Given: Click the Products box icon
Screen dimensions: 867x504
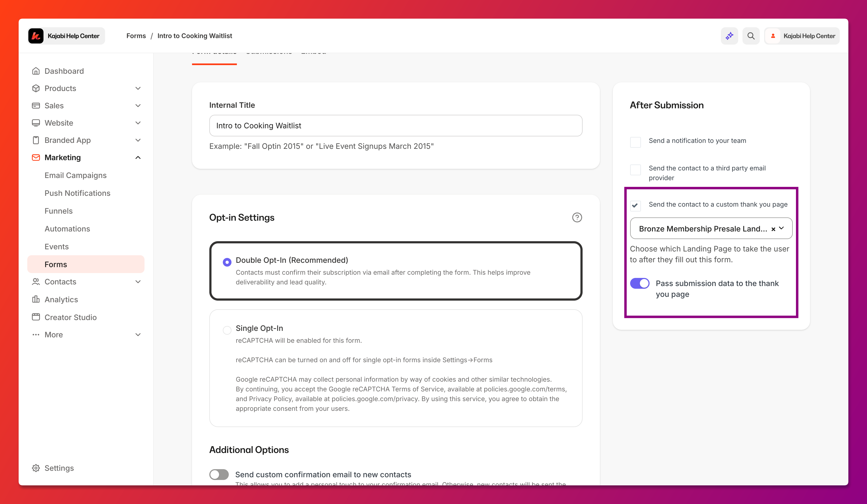Looking at the screenshot, I should (36, 88).
